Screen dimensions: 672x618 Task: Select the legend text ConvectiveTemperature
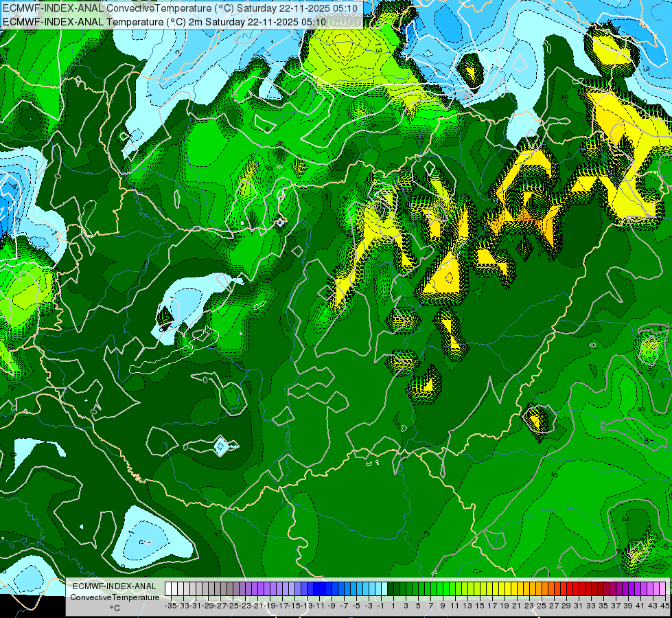point(115,597)
